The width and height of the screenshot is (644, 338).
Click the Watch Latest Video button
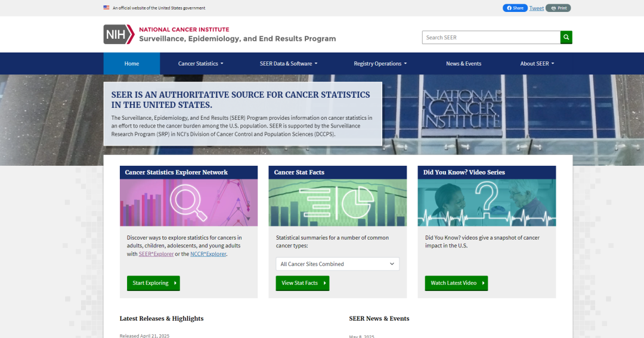coord(456,283)
